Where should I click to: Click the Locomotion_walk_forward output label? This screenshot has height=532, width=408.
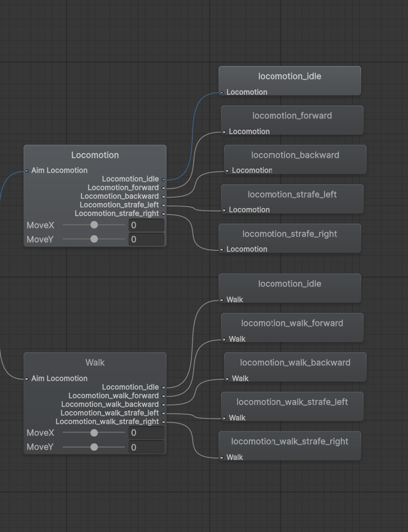coord(114,395)
